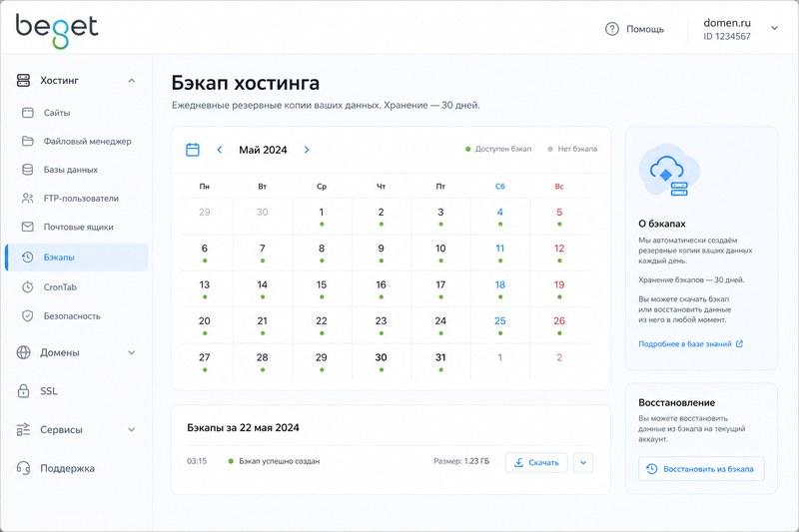Click the Бэкапы history icon

click(28, 258)
